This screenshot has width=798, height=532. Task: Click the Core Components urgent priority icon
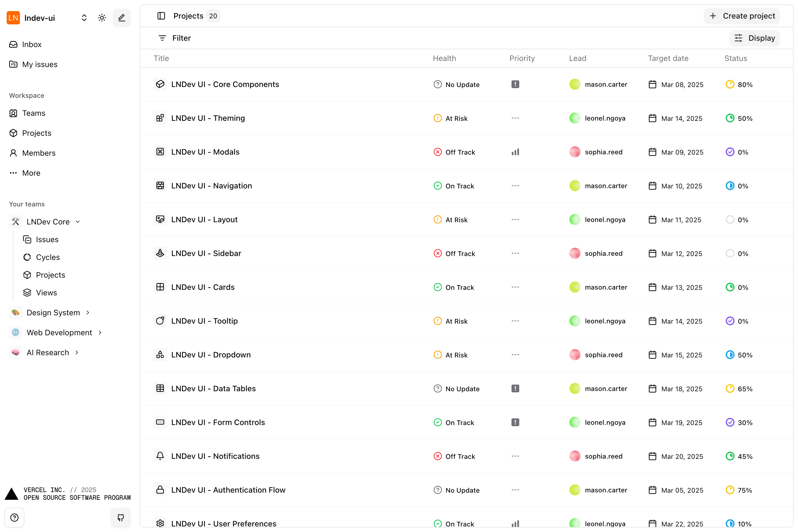pyautogui.click(x=515, y=84)
